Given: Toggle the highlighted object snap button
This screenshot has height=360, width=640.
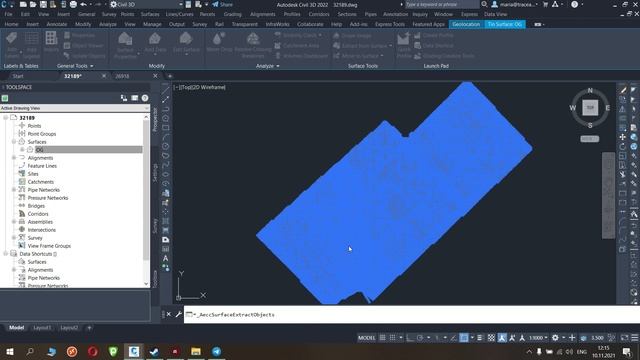Looking at the screenshot, I should pyautogui.click(x=464, y=338).
